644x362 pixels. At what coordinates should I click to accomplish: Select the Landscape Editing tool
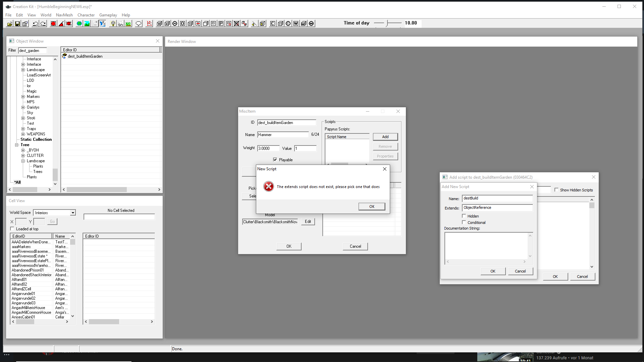pyautogui.click(x=87, y=23)
